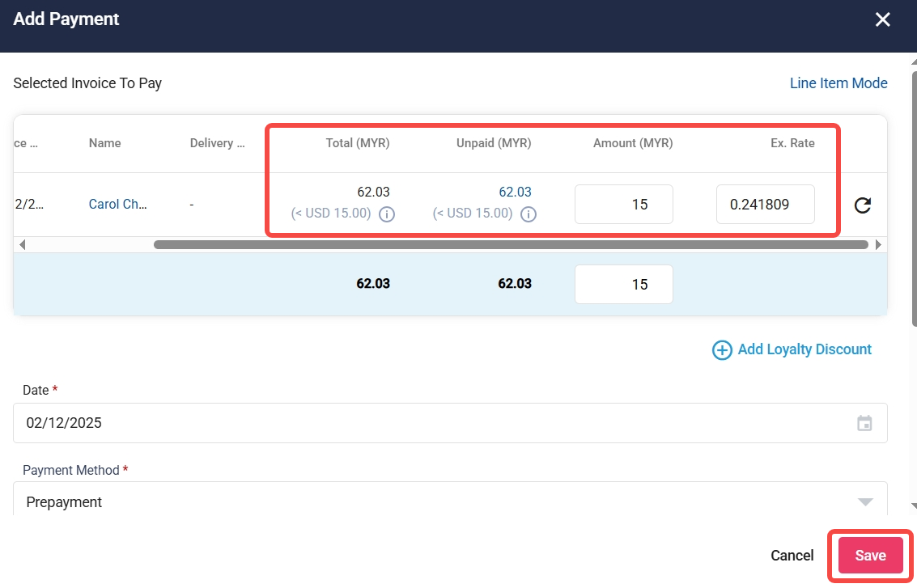This screenshot has width=917, height=588.
Task: Open the calendar date picker icon
Action: [864, 423]
